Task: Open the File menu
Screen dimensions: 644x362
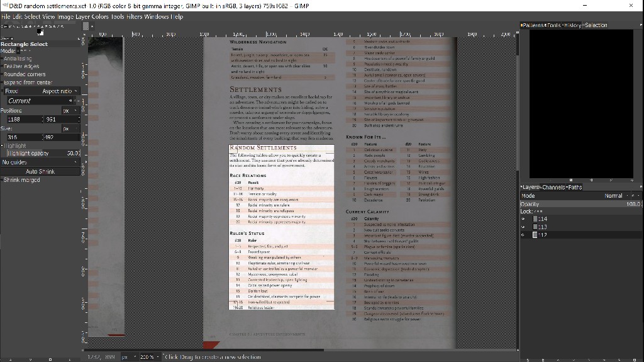Action: [x=6, y=17]
